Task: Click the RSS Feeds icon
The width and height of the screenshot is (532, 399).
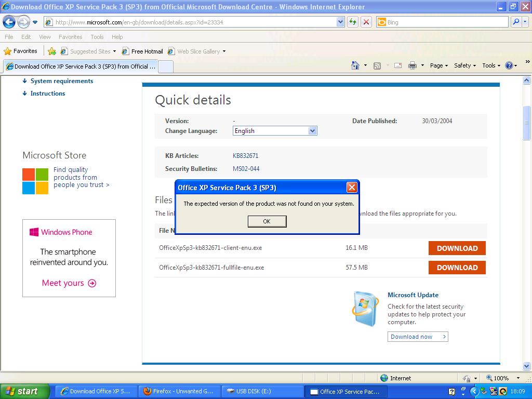Action: click(x=377, y=65)
